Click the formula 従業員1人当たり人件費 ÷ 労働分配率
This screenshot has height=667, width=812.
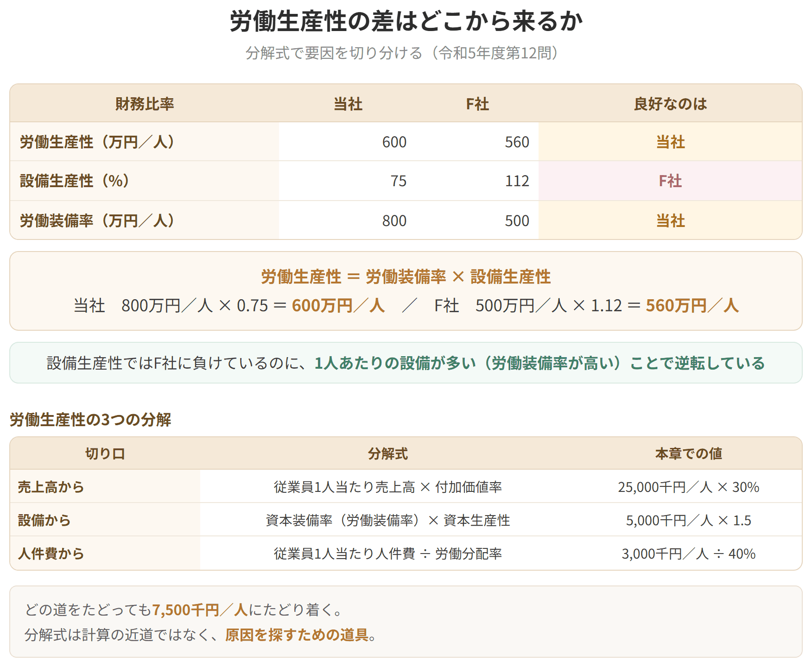388,554
